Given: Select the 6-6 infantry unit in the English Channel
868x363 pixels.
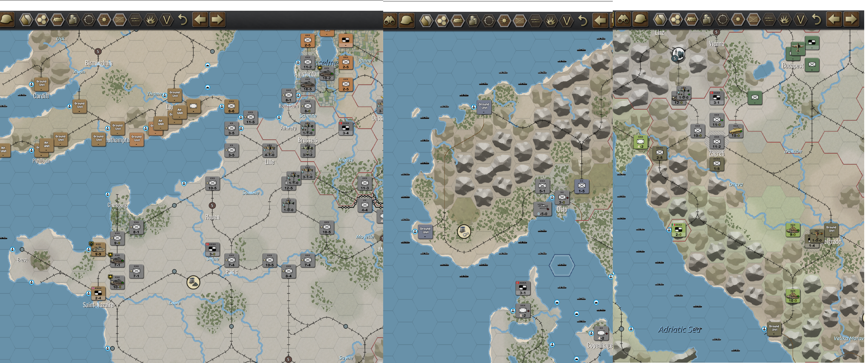Looking at the screenshot, I should tap(231, 107).
